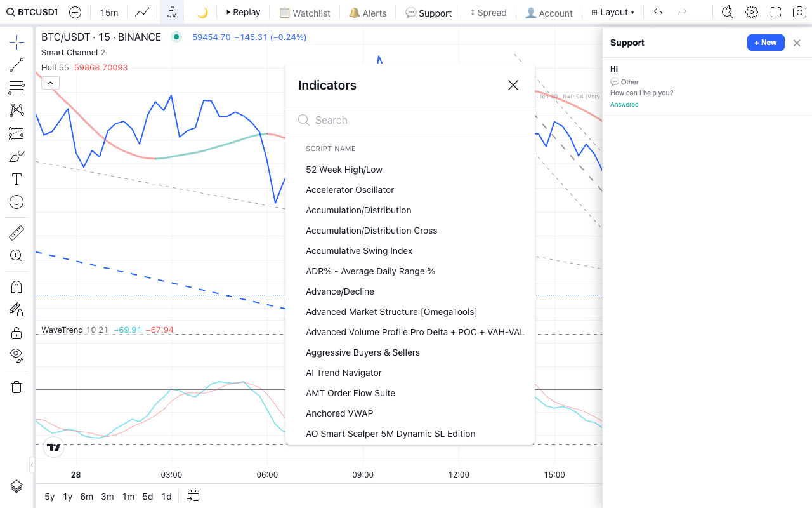This screenshot has width=812, height=508.
Task: Open the object tree layers panel
Action: 16,486
